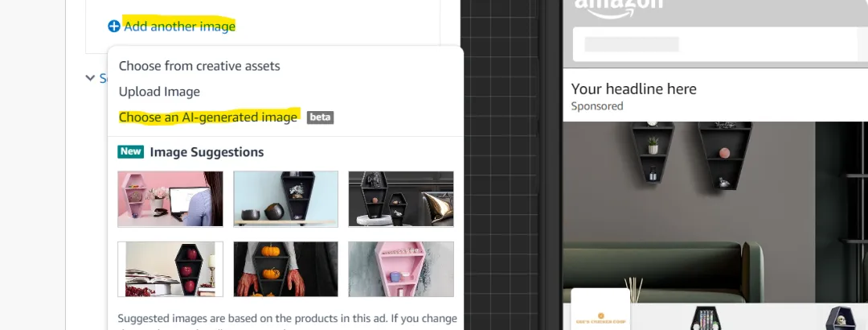Pick the coffin shelf with pumpkins suggestion

pyautogui.click(x=285, y=269)
